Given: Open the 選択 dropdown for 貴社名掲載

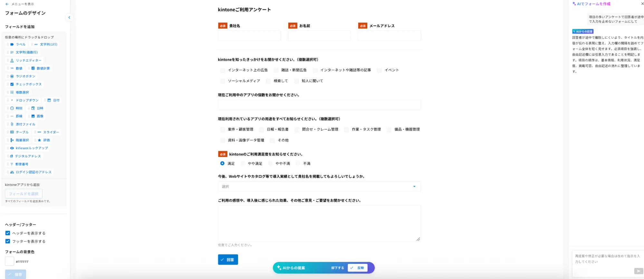Looking at the screenshot, I should pos(319,187).
